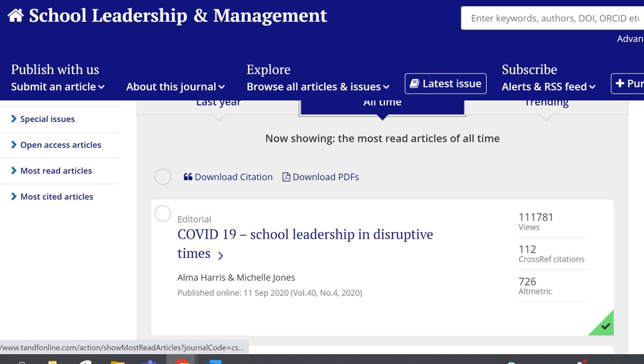Click Browse all articles & issues chevron
This screenshot has width=644, height=364.
point(385,86)
